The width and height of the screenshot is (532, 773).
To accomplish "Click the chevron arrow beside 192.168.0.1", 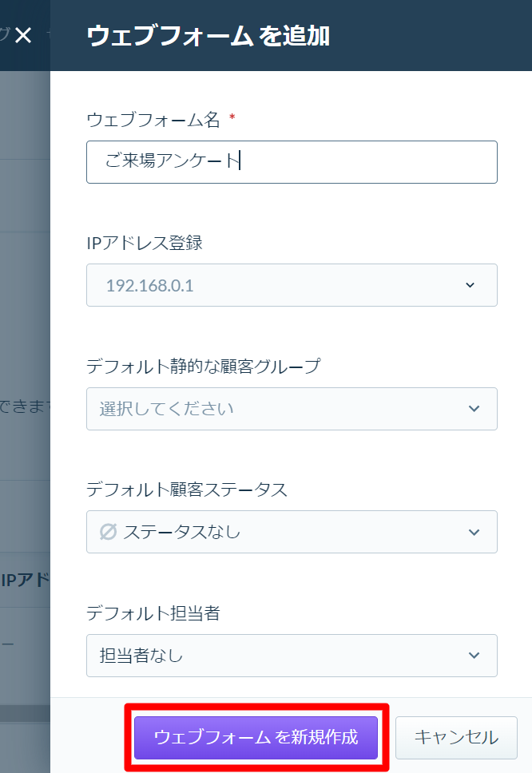I will (470, 285).
